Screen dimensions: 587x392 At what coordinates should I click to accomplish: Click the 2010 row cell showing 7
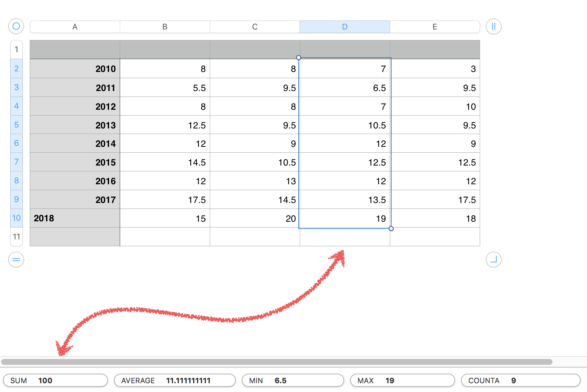tap(345, 69)
